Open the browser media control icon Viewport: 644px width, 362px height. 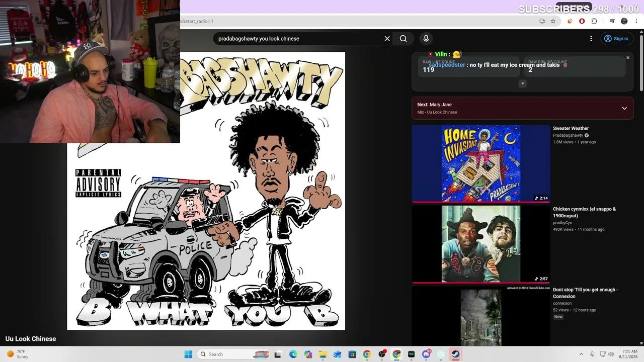click(x=612, y=21)
